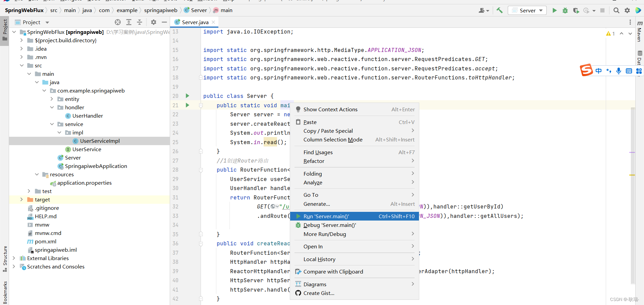Go to previous highlighted error arrow
The image size is (644, 305).
click(622, 34)
